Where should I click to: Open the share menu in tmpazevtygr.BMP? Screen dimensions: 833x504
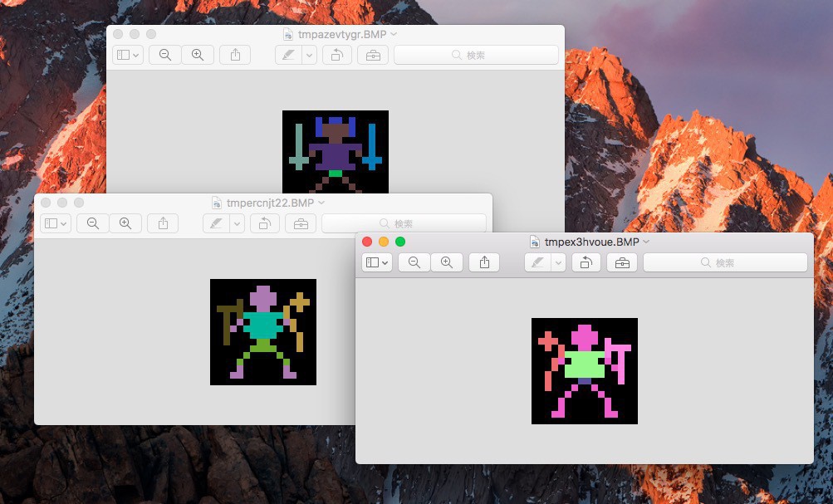[235, 55]
